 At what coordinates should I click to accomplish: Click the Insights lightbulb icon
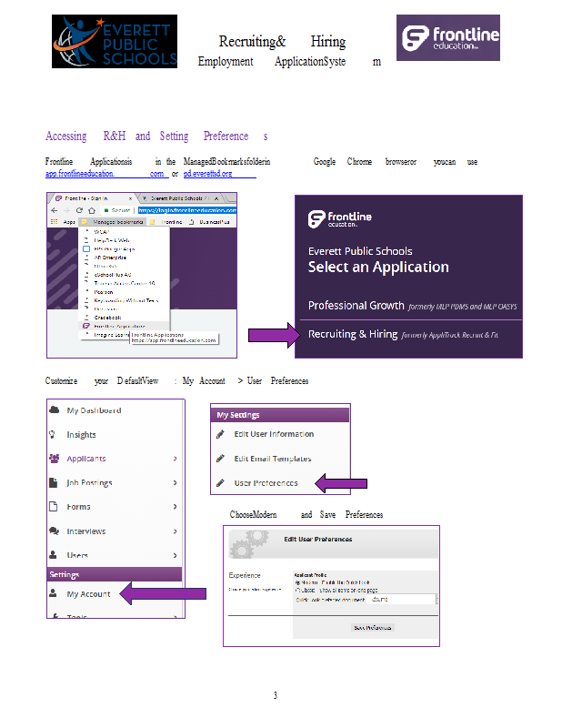[x=52, y=434]
